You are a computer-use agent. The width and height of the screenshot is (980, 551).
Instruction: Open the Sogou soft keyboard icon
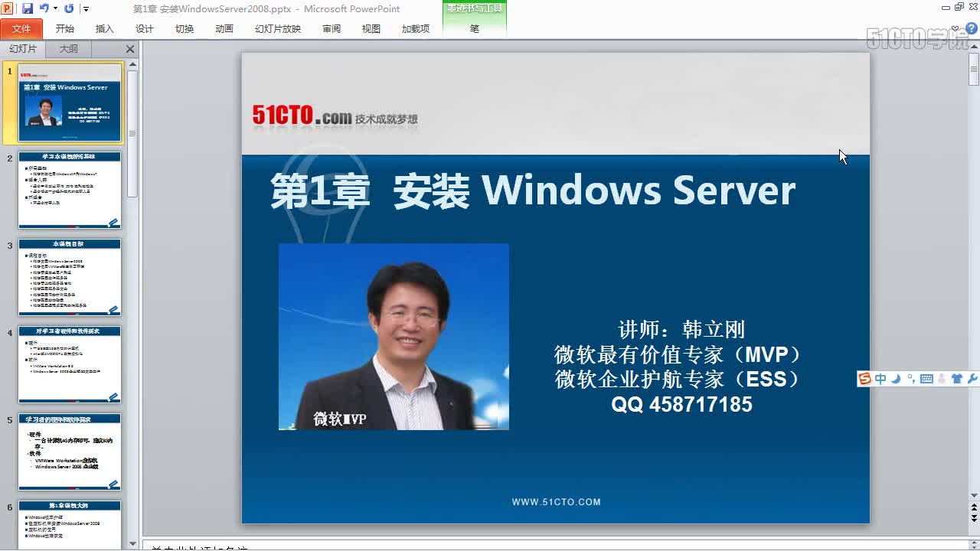[x=926, y=379]
